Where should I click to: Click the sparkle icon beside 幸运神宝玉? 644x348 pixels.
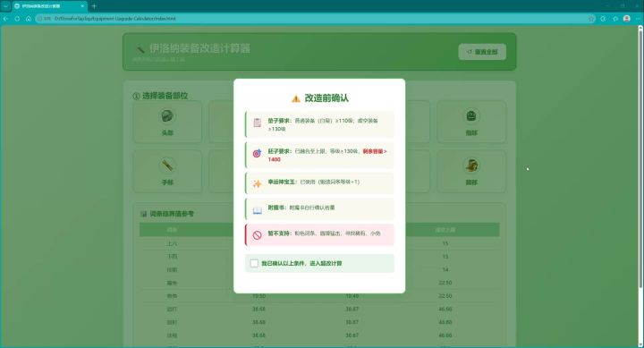257,183
